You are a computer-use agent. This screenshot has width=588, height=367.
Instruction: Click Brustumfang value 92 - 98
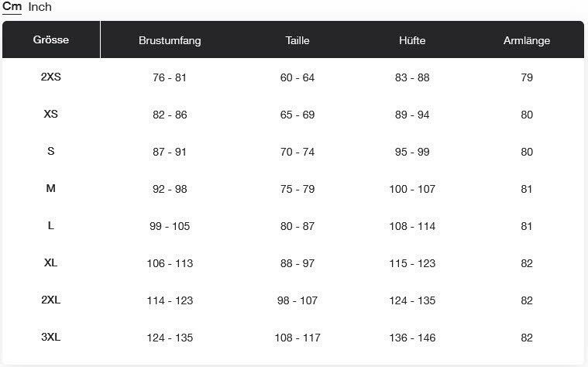click(170, 189)
